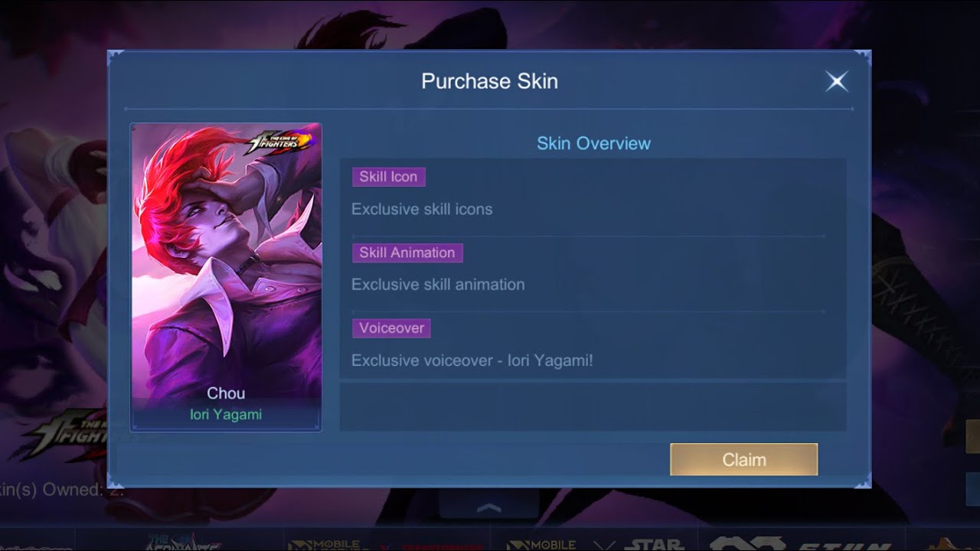980x551 pixels.
Task: Click the Exclusive skill icons description
Action: point(422,209)
